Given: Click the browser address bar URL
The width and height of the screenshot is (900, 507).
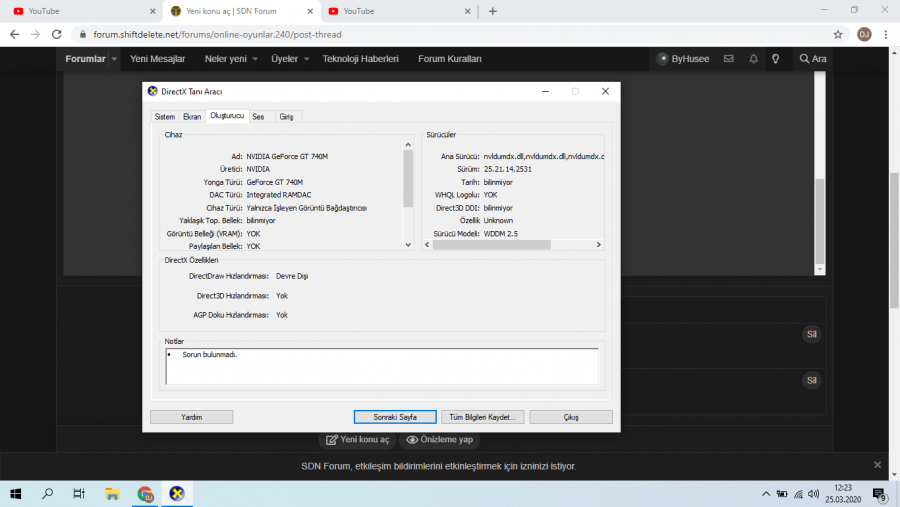Looking at the screenshot, I should [x=218, y=34].
